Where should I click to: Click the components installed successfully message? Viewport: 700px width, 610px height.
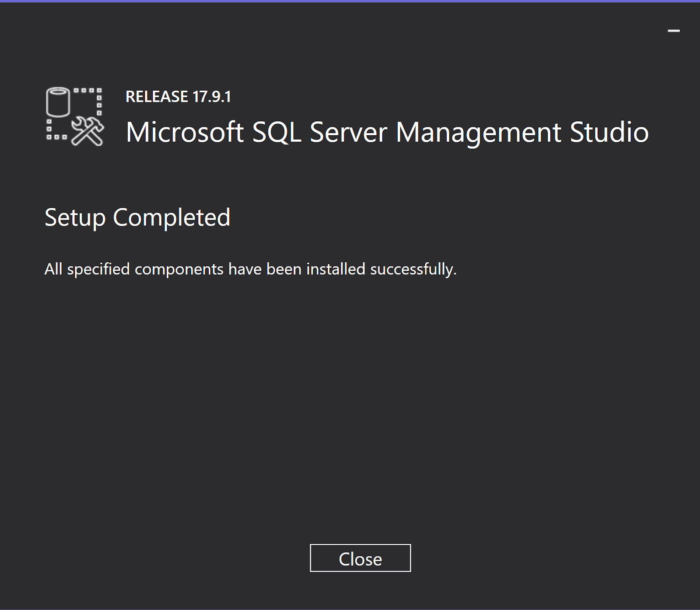251,269
